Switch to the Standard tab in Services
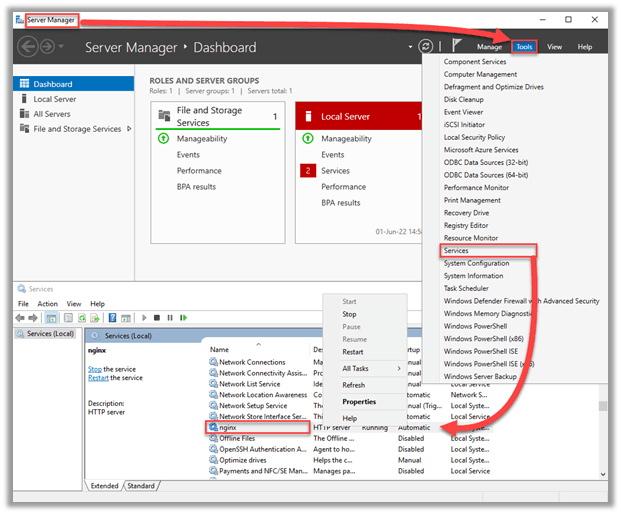 pyautogui.click(x=141, y=486)
